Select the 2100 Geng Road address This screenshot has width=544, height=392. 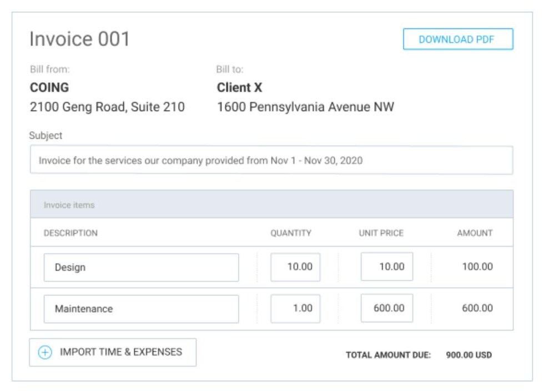tap(107, 107)
